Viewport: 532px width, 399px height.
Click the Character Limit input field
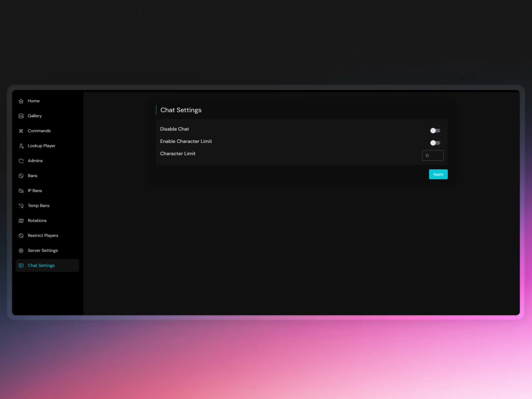(x=433, y=155)
